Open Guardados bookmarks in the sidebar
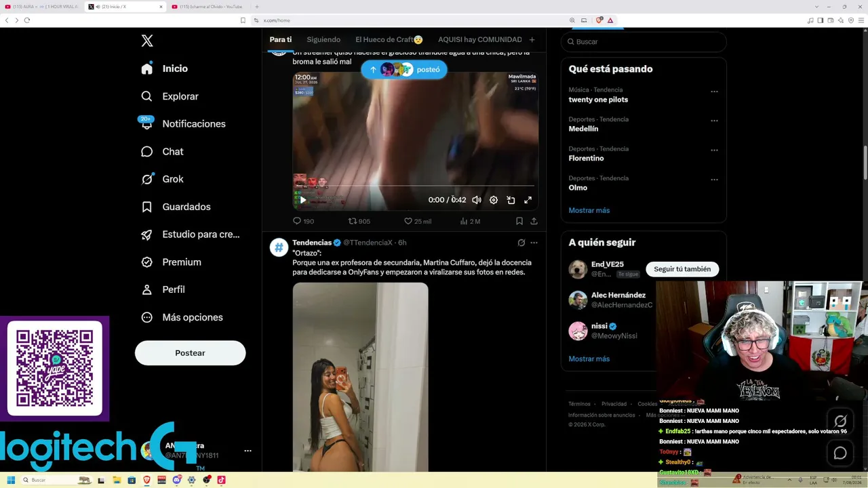The image size is (868, 488). coord(176,207)
